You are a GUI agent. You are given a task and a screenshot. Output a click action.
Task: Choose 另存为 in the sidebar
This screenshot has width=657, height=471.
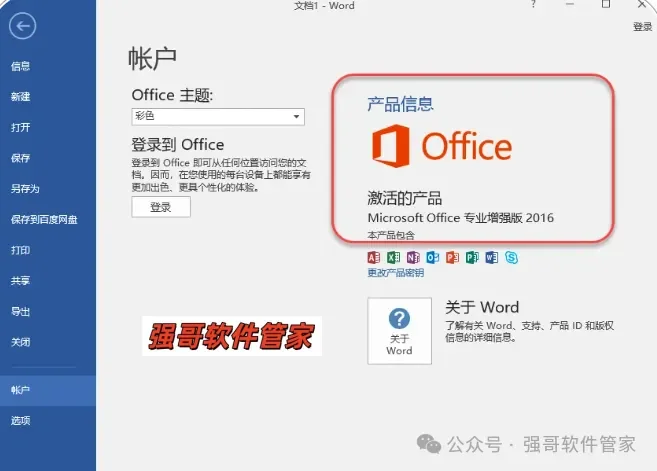pyautogui.click(x=25, y=189)
